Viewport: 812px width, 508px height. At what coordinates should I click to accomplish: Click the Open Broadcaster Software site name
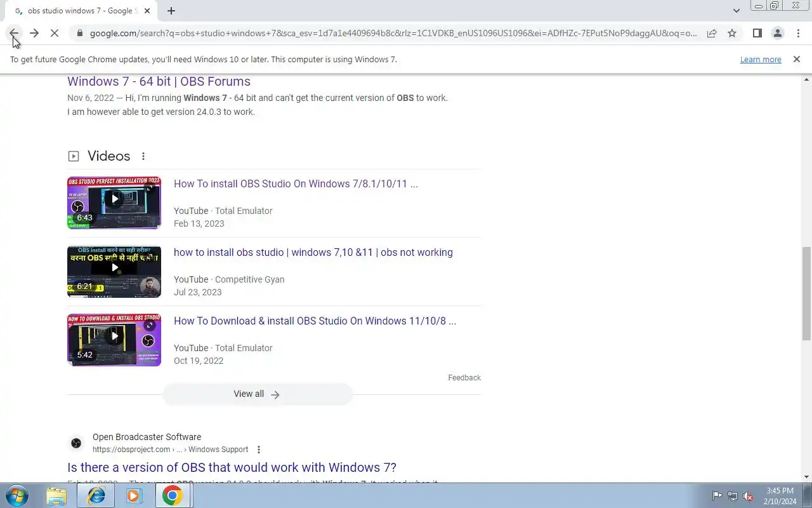coord(147,437)
